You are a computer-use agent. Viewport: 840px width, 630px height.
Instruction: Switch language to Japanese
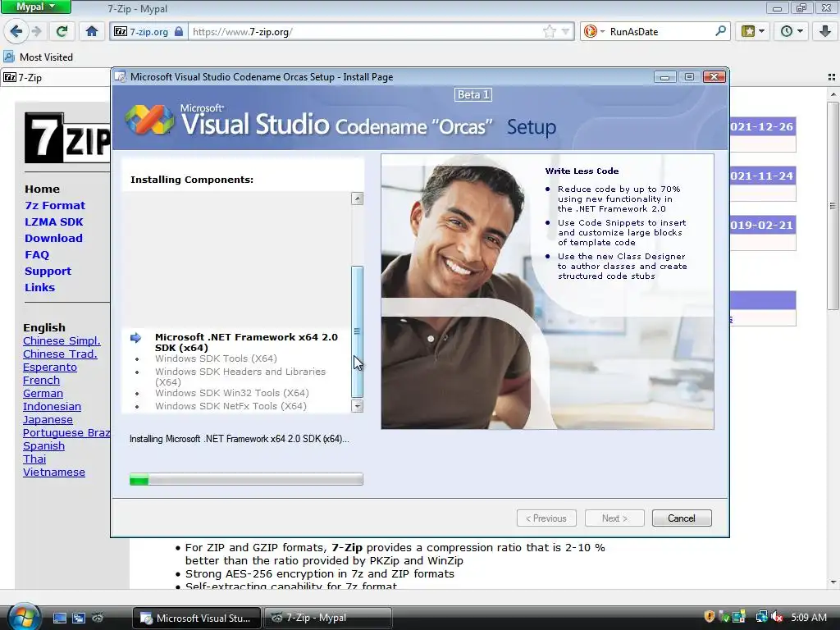click(x=48, y=419)
